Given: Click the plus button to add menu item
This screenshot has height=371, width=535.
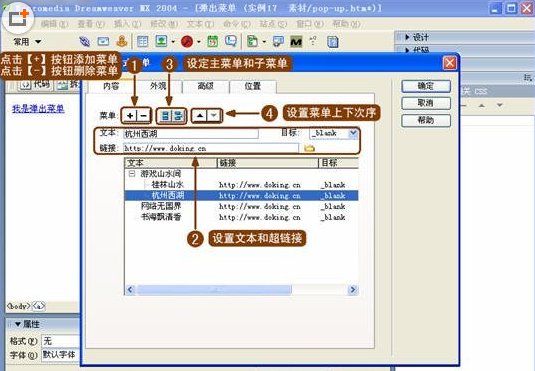Looking at the screenshot, I should [x=130, y=116].
